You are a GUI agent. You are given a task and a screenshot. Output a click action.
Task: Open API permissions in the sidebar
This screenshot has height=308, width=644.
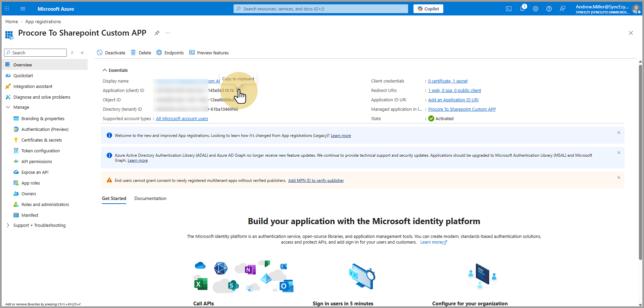pyautogui.click(x=37, y=161)
